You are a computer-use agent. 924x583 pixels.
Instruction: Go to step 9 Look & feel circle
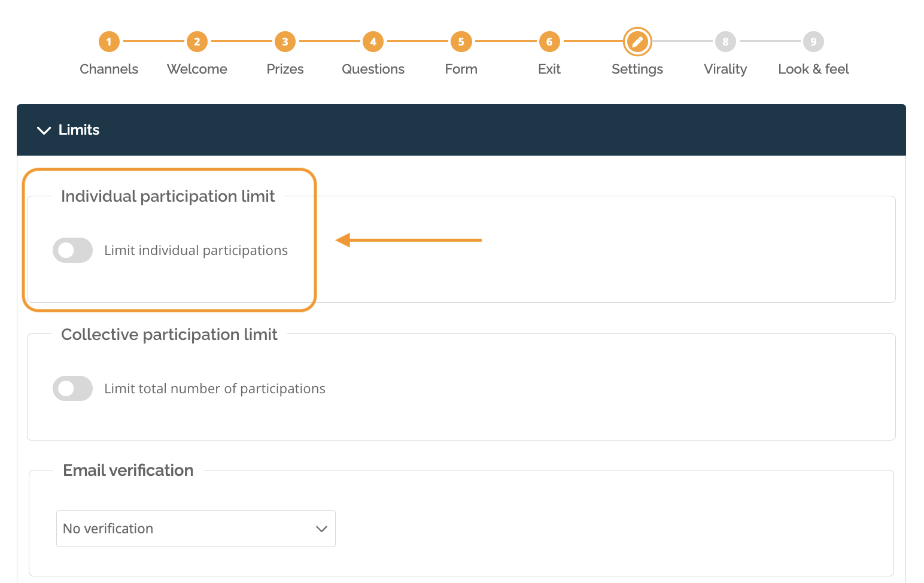813,42
